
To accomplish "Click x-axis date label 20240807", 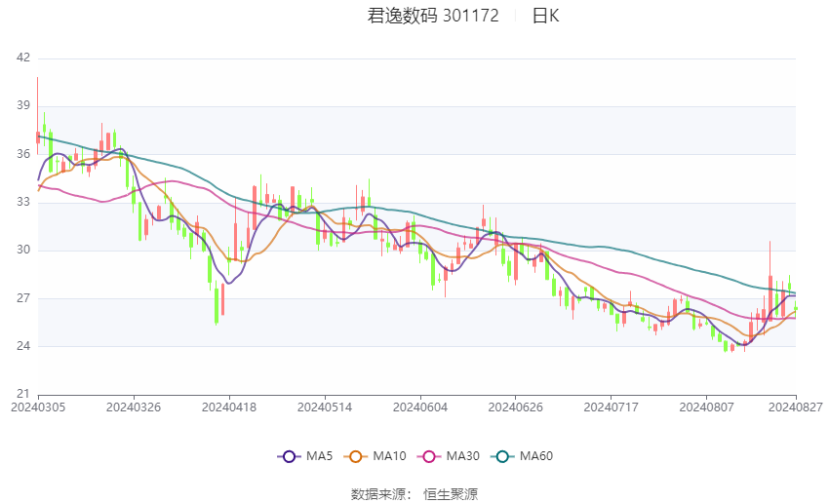I will point(707,407).
